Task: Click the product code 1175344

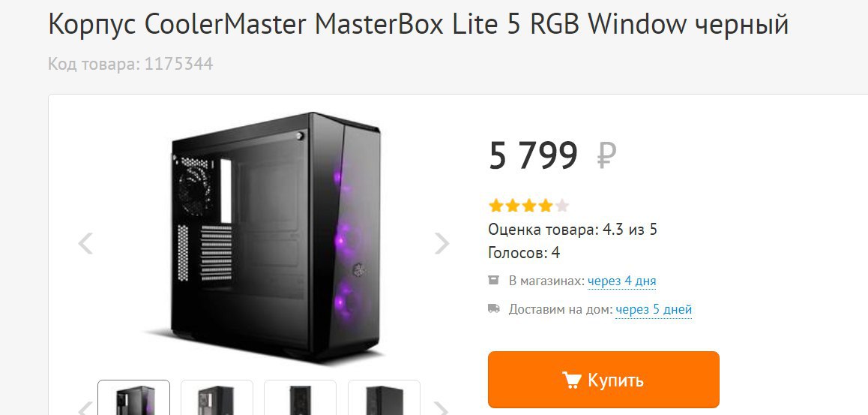Action: (179, 65)
